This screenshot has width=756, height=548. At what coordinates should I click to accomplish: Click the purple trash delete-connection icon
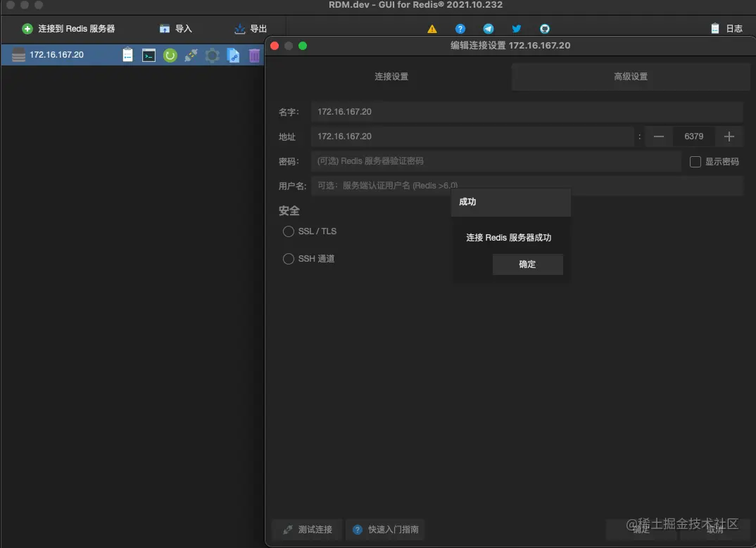(254, 56)
